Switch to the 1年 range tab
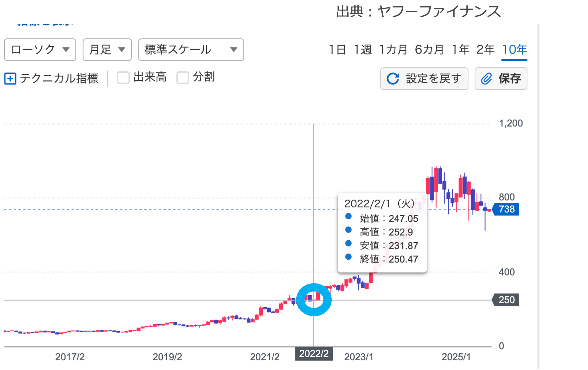Viewport: 588px width, 370px height. click(460, 50)
